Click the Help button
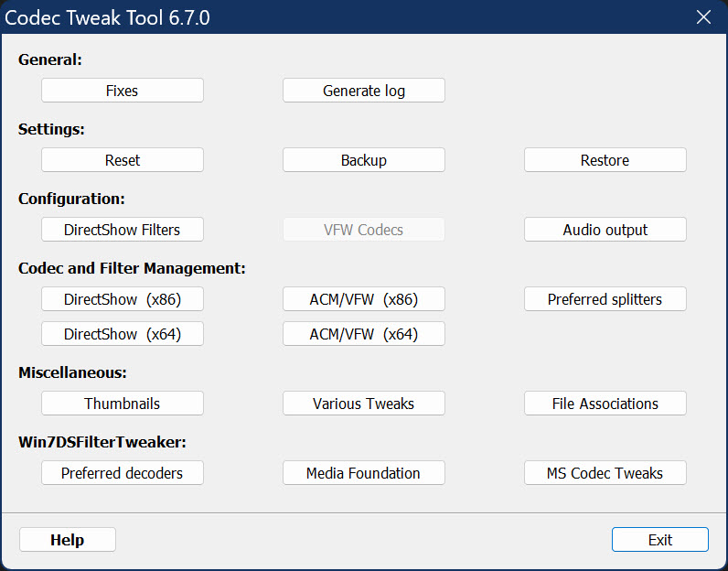Screen dimensions: 728x571 point(68,539)
